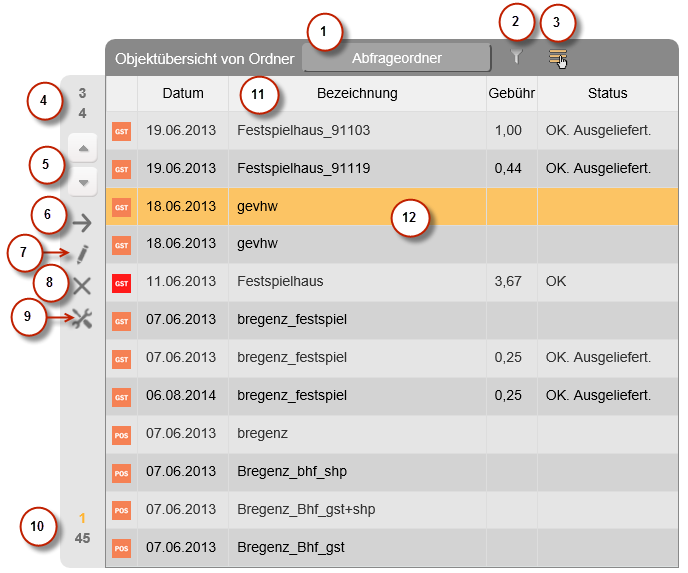Click red GST icon of Festspielhaus row
The width and height of the screenshot is (688, 573).
tap(122, 283)
